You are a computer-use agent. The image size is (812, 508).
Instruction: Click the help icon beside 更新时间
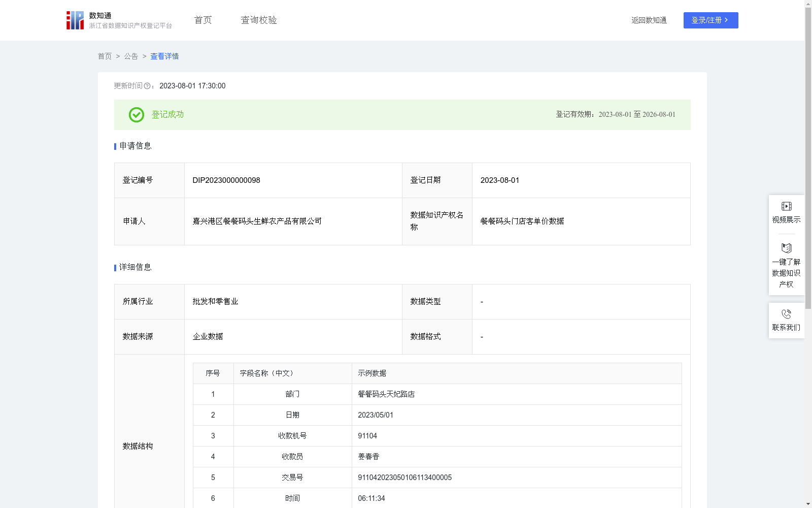(147, 86)
